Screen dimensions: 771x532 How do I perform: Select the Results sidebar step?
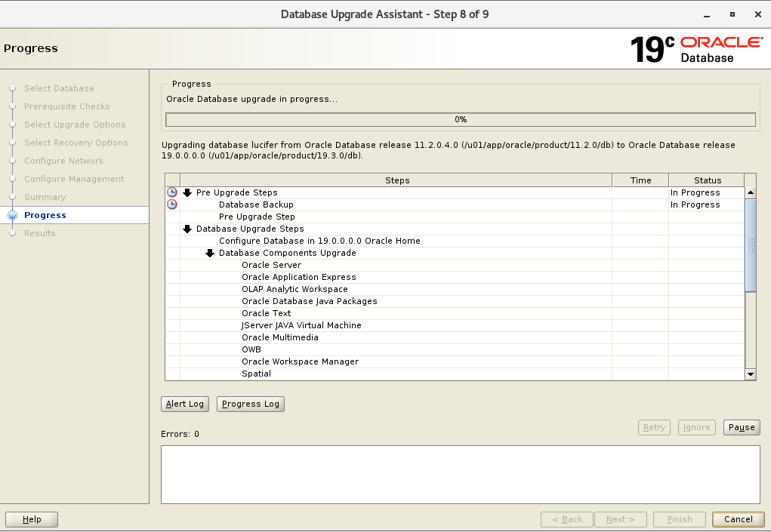(40, 233)
